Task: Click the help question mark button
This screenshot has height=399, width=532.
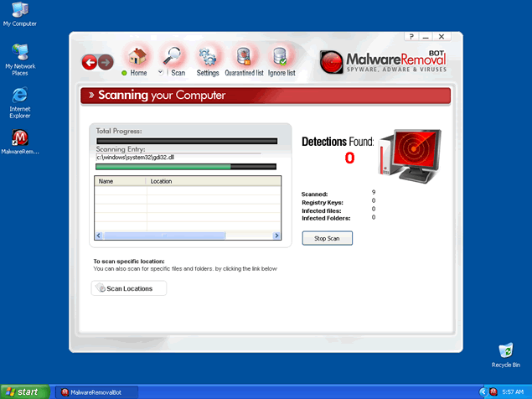Action: 411,37
